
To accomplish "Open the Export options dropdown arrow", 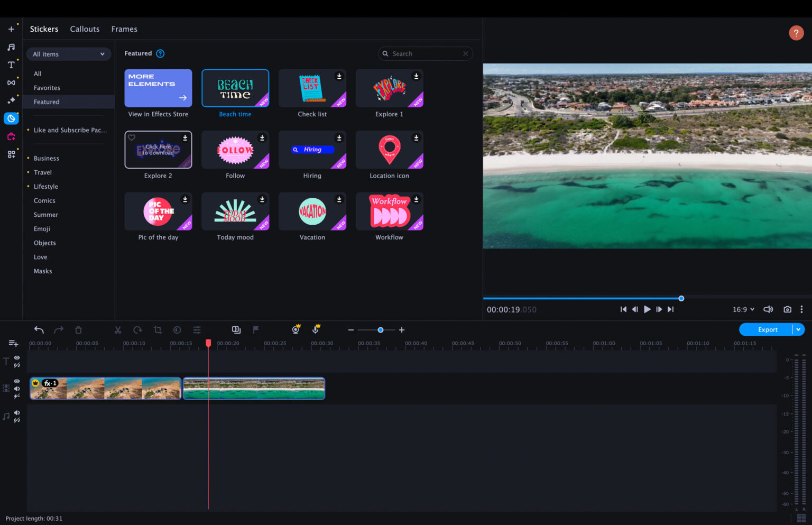I will tap(799, 329).
